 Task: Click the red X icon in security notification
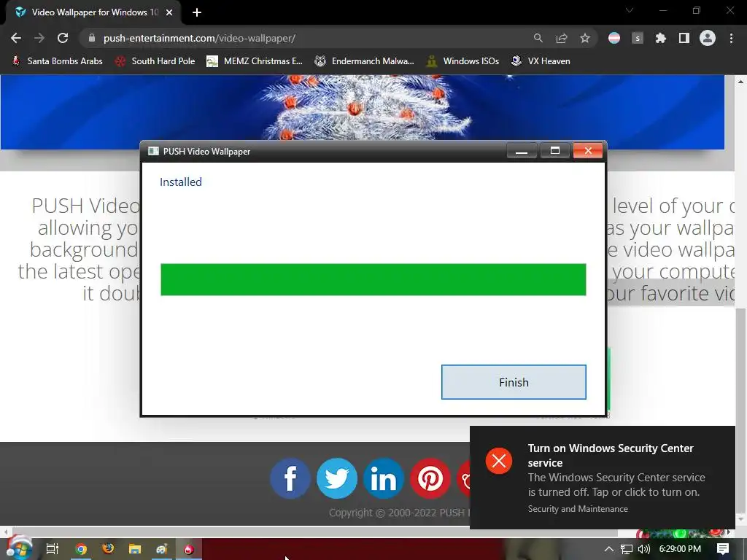point(499,461)
